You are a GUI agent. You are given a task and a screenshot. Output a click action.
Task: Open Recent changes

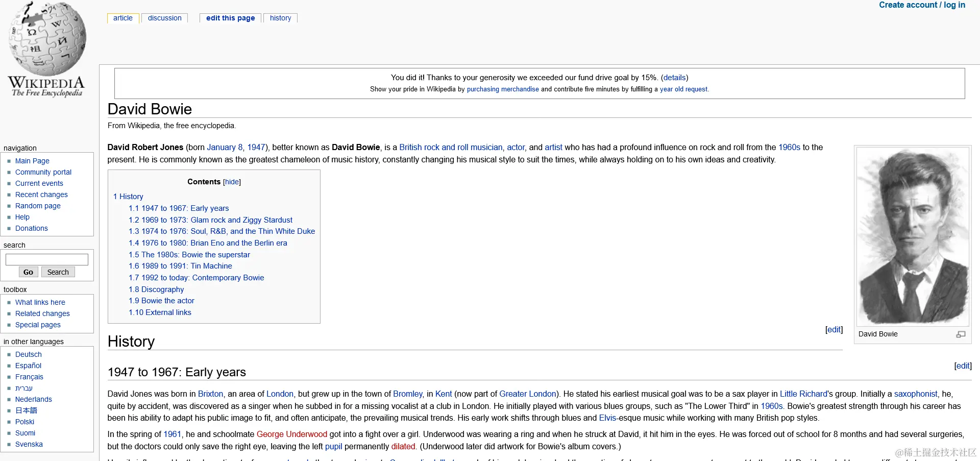coord(41,195)
